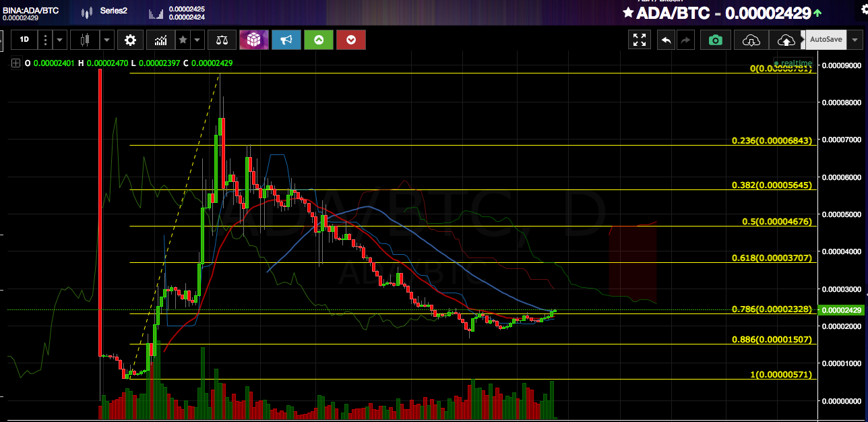This screenshot has width=868, height=422.
Task: Redo the chart action
Action: pyautogui.click(x=686, y=40)
